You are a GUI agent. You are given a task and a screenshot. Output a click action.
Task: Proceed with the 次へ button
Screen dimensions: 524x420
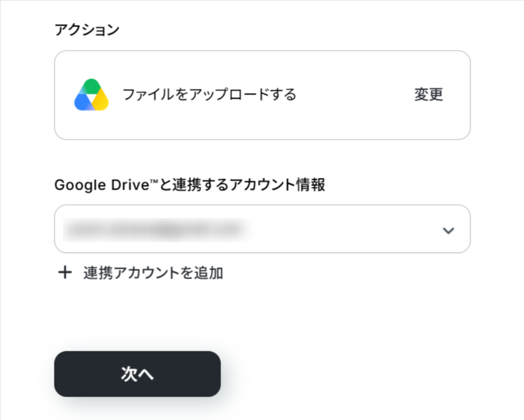(x=137, y=374)
